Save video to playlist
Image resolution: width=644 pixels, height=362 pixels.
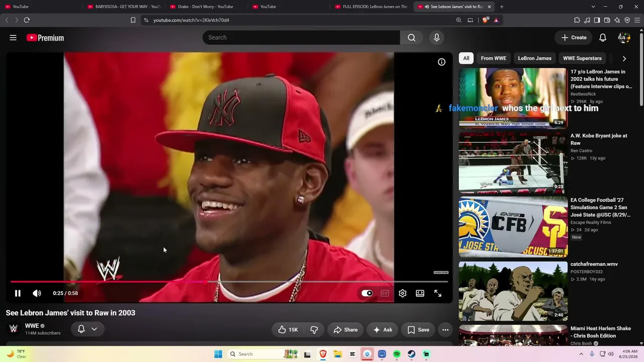(418, 330)
